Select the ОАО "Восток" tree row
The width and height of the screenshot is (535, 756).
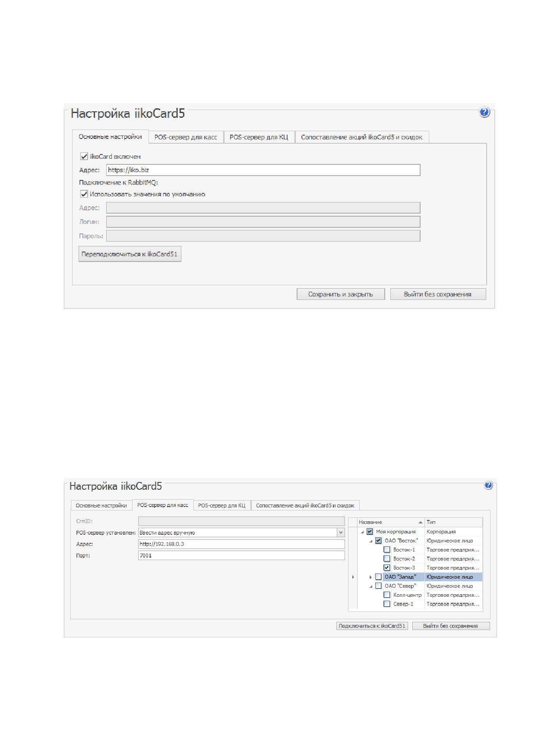tap(420, 541)
